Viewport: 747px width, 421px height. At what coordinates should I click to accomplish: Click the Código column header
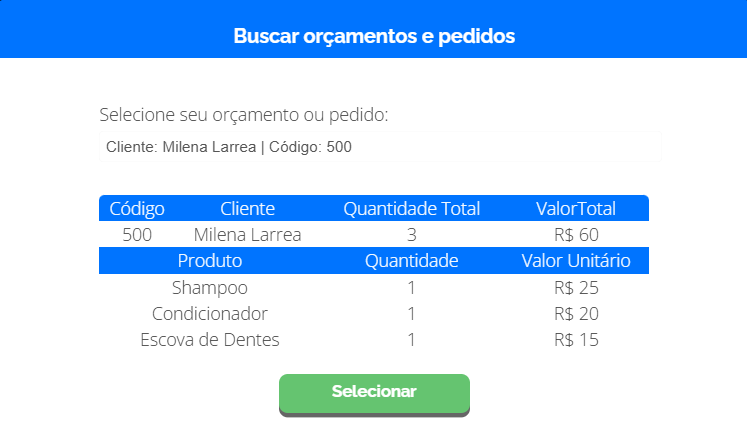tap(137, 209)
